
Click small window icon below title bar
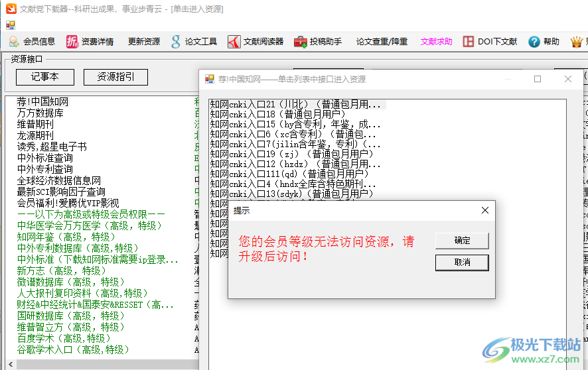[11, 25]
